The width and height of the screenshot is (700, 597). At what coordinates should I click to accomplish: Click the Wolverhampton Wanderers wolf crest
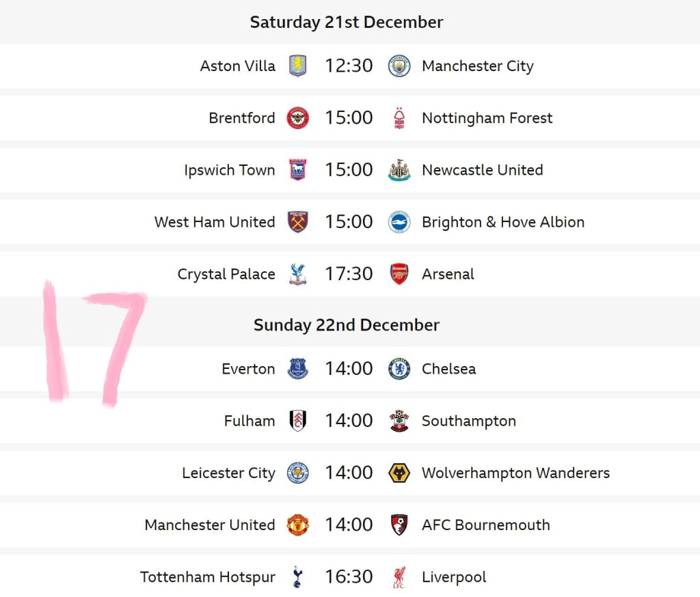(399, 473)
